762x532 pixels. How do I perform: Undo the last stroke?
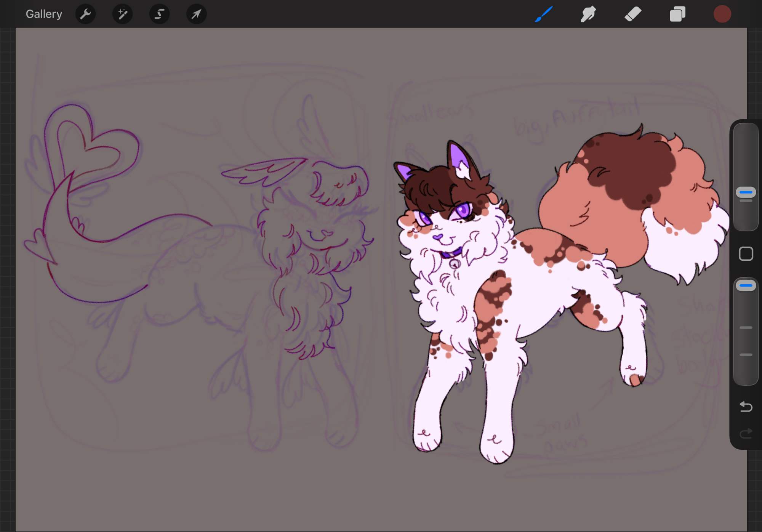click(746, 407)
